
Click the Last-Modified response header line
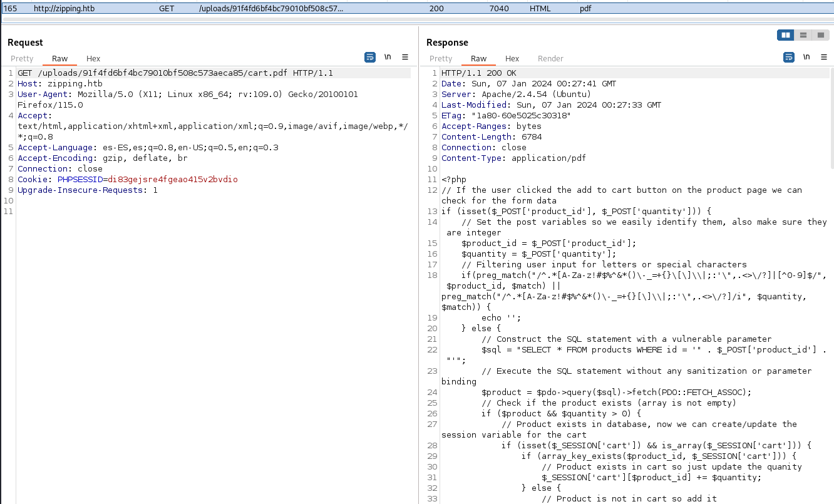coord(551,105)
